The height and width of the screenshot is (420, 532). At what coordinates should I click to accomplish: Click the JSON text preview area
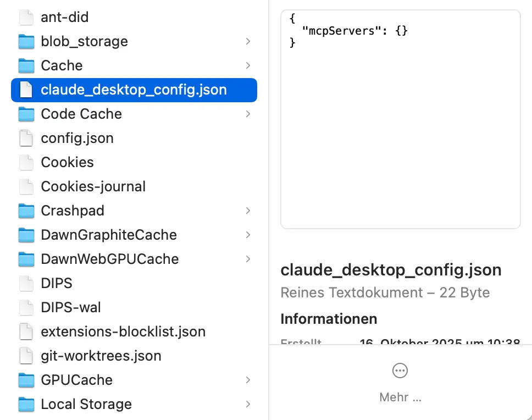tap(400, 118)
